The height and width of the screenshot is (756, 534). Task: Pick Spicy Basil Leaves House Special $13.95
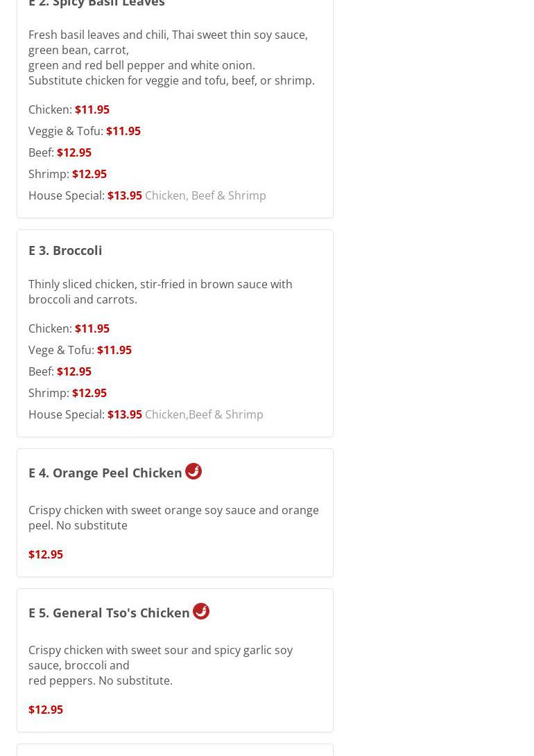(125, 195)
